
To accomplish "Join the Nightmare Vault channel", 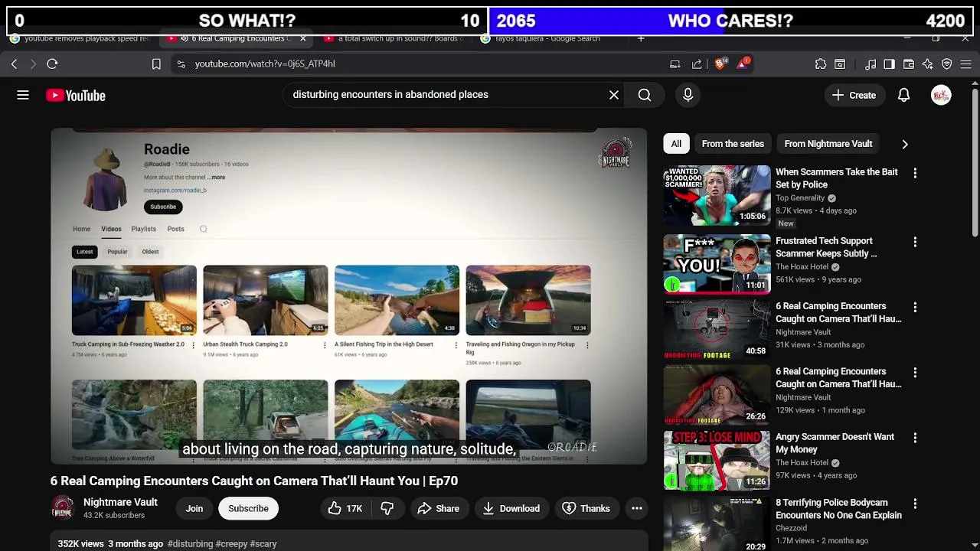I will click(x=194, y=508).
